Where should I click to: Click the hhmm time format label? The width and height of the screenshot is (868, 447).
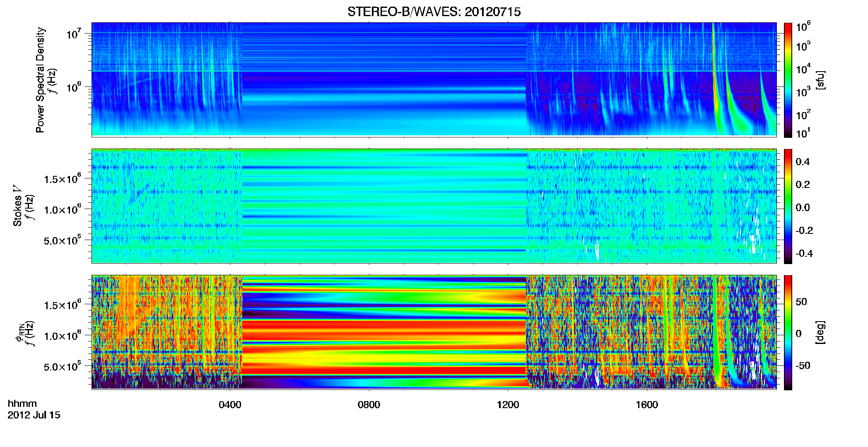22,404
